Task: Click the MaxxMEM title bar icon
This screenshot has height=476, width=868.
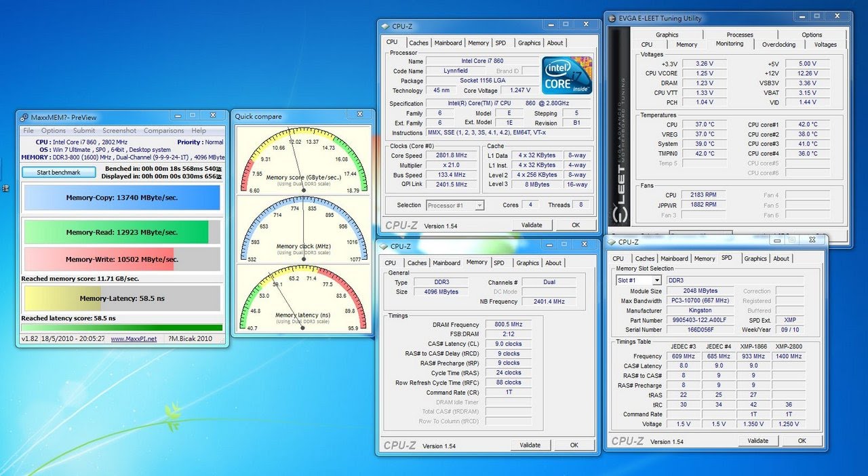Action: (x=24, y=117)
